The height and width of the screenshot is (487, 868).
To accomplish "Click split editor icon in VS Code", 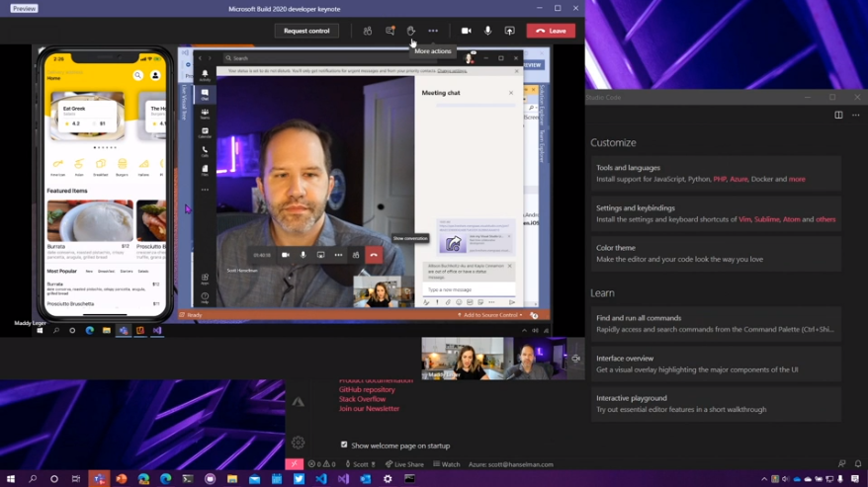I will point(838,116).
